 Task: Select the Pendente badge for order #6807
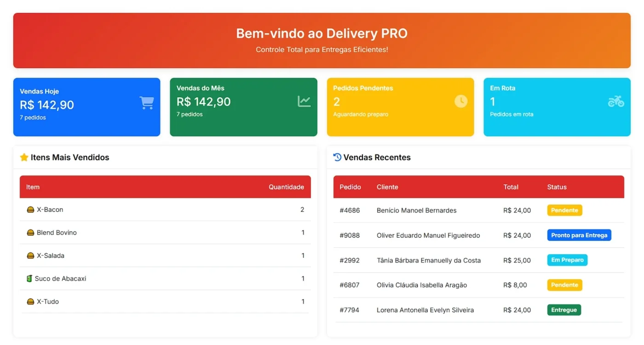tap(564, 285)
